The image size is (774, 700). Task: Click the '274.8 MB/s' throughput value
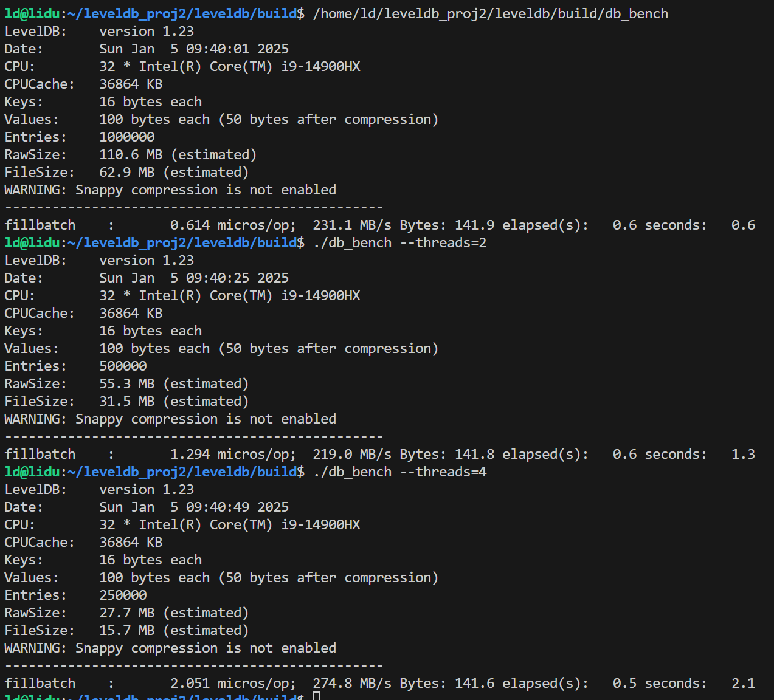click(352, 683)
